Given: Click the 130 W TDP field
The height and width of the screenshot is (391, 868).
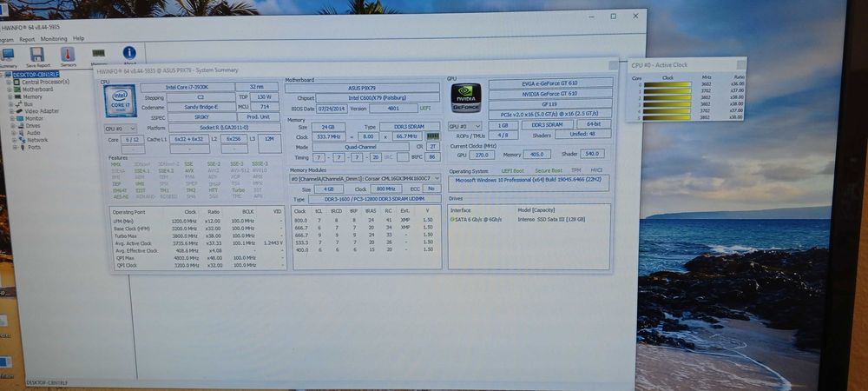Looking at the screenshot, I should point(265,97).
